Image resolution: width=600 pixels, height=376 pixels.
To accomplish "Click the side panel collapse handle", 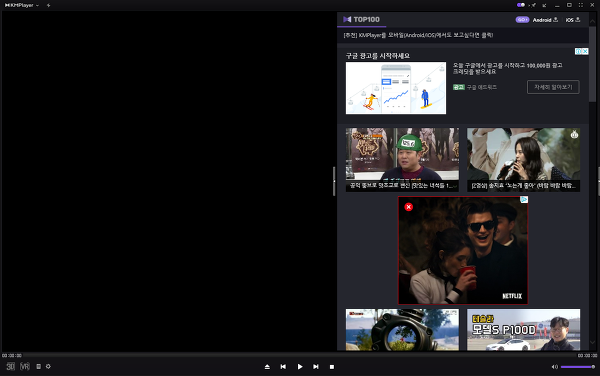I will click(334, 181).
